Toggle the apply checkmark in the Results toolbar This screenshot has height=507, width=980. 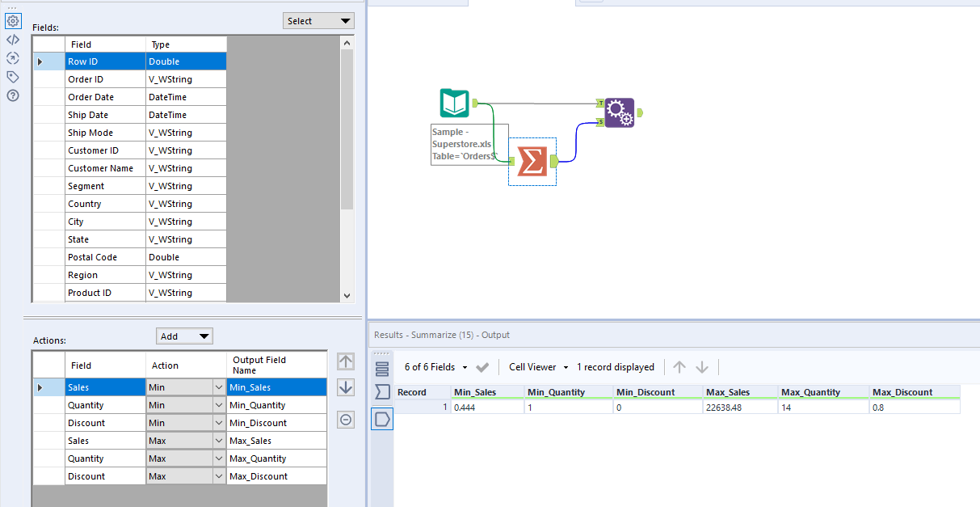point(482,366)
